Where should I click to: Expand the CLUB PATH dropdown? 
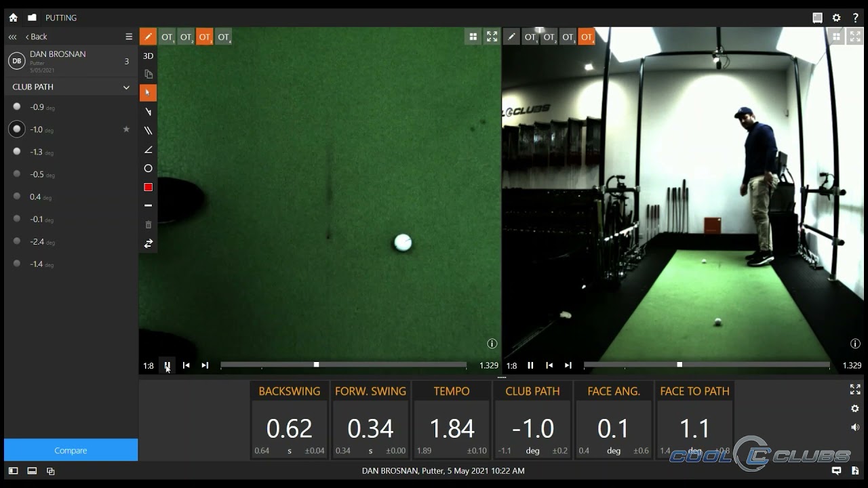click(x=71, y=87)
